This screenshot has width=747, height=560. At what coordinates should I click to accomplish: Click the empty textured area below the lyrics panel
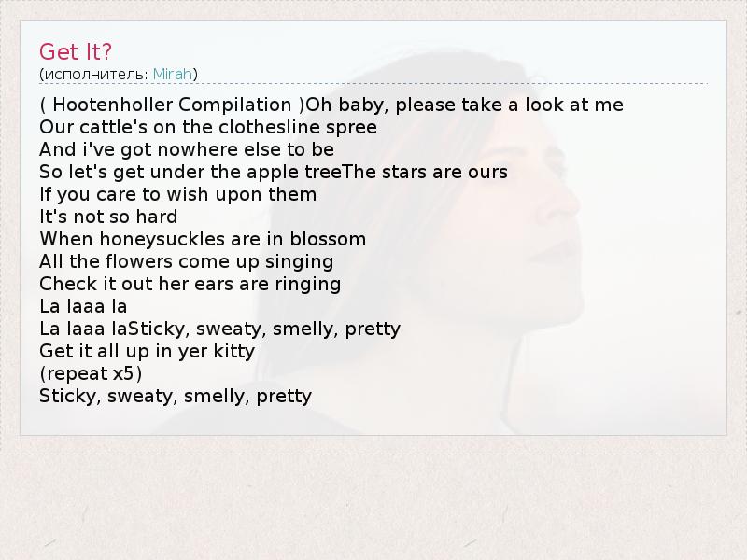point(373,504)
